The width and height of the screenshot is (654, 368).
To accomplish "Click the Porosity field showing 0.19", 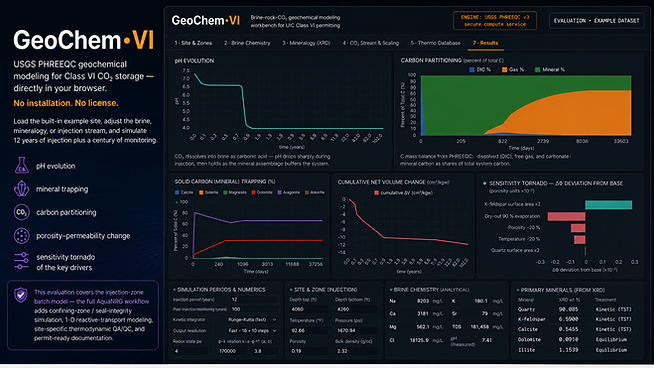I will coord(310,351).
